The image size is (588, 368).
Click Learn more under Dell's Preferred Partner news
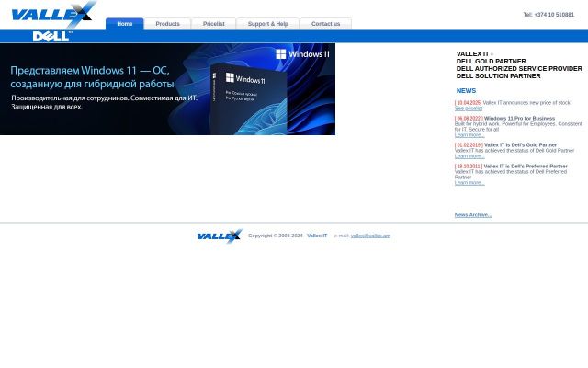[469, 183]
